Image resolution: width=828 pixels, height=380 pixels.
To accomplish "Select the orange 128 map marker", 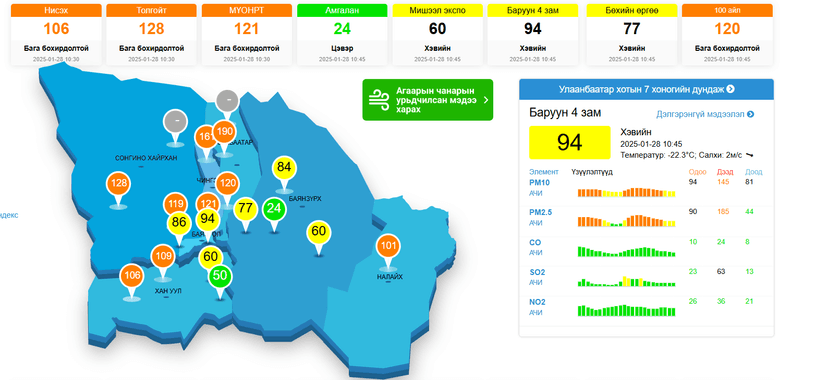I will pos(119,184).
